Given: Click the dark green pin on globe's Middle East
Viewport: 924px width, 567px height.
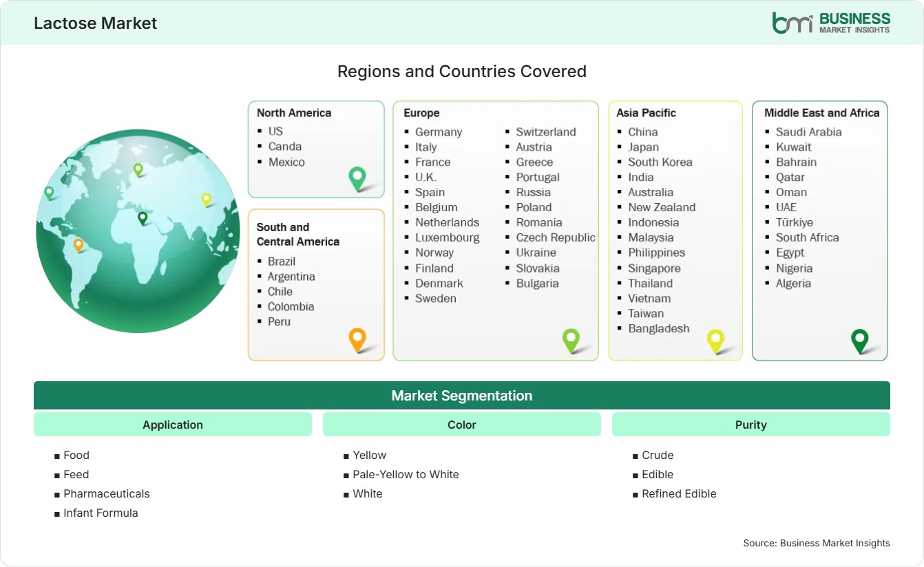Looking at the screenshot, I should pos(143,218).
